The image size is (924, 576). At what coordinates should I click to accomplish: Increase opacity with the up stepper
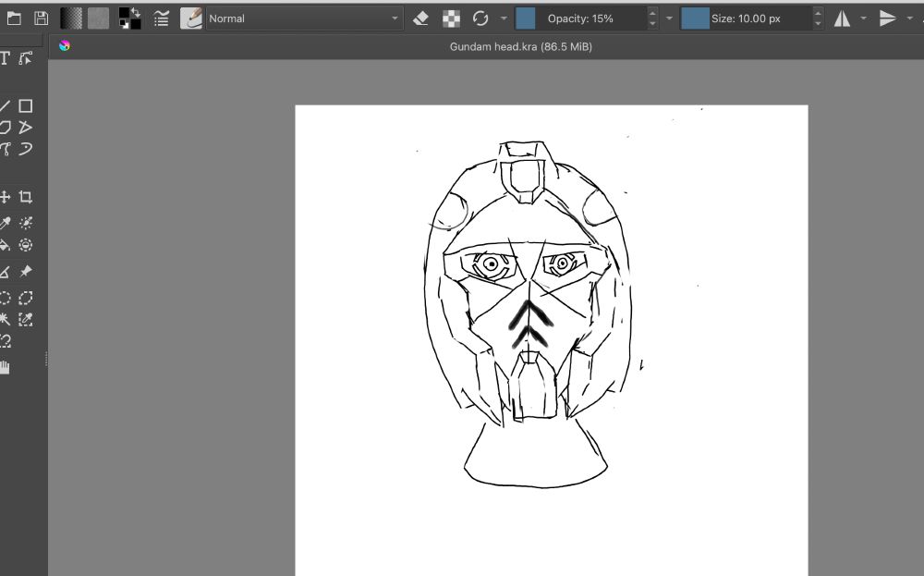click(x=652, y=13)
